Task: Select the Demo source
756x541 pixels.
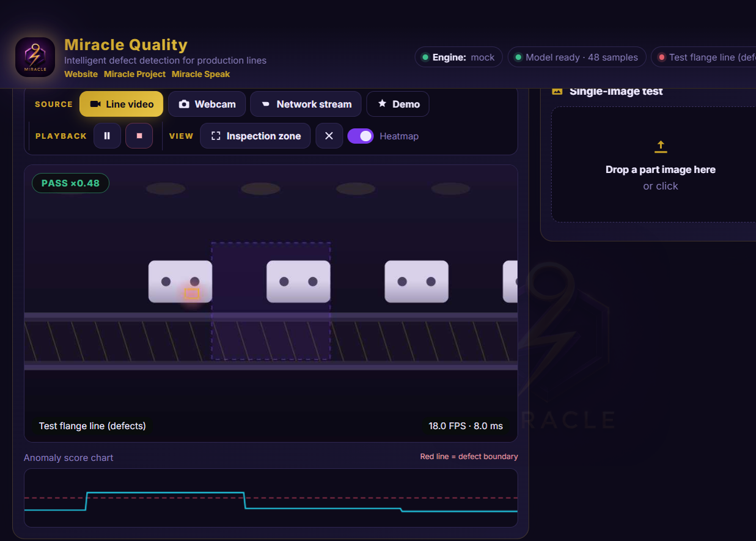Action: pyautogui.click(x=398, y=104)
